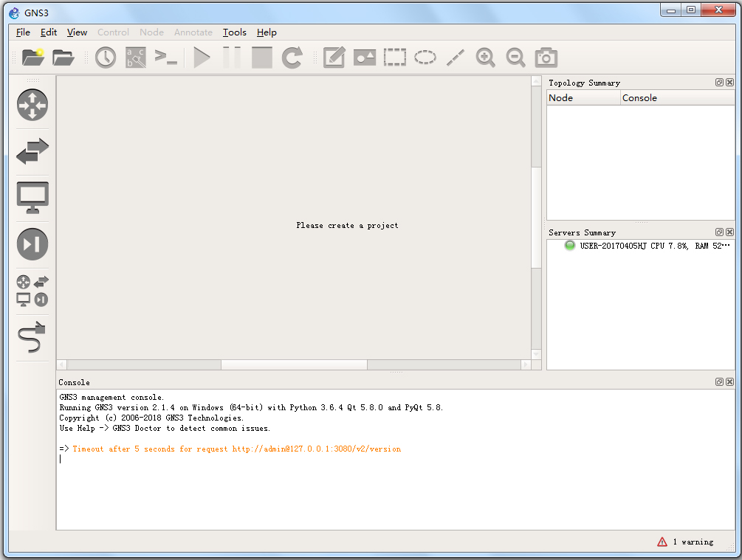Select the Draw a rectangle tool

(x=395, y=58)
